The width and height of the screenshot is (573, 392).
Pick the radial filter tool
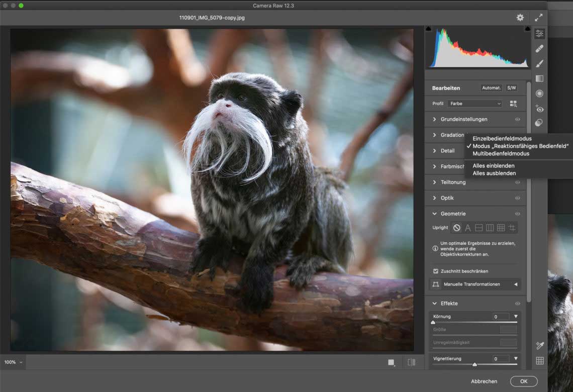coord(540,93)
